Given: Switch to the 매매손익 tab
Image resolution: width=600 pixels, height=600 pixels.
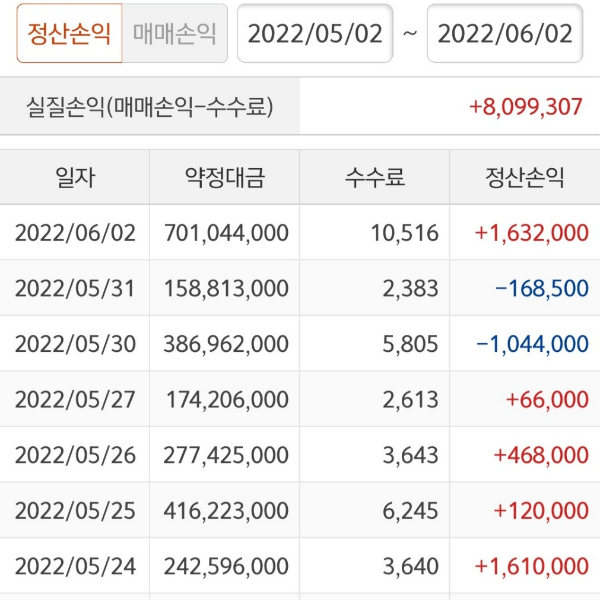Looking at the screenshot, I should coord(175,33).
